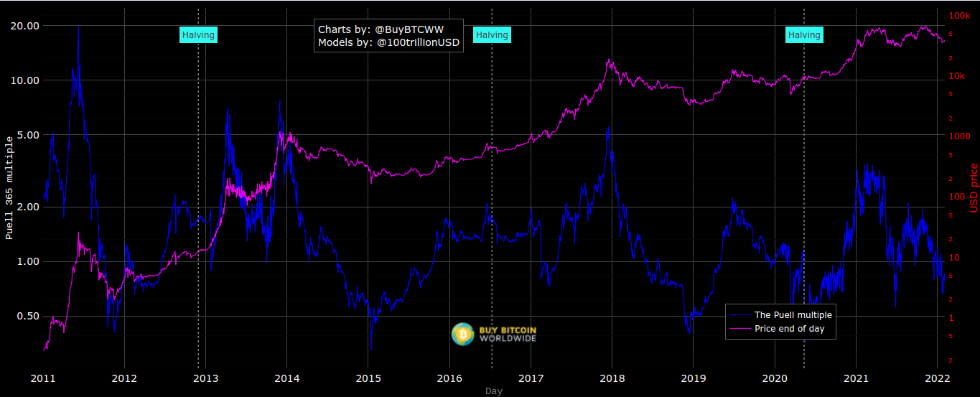Screen dimensions: 980x397
Task: Click the 'Day' x-axis title
Action: pos(493,391)
